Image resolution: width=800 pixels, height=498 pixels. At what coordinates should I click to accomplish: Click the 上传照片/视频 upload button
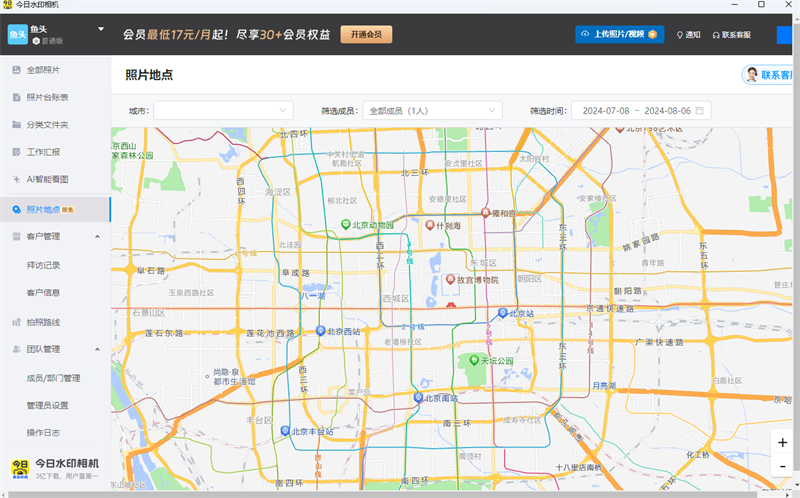click(x=620, y=34)
